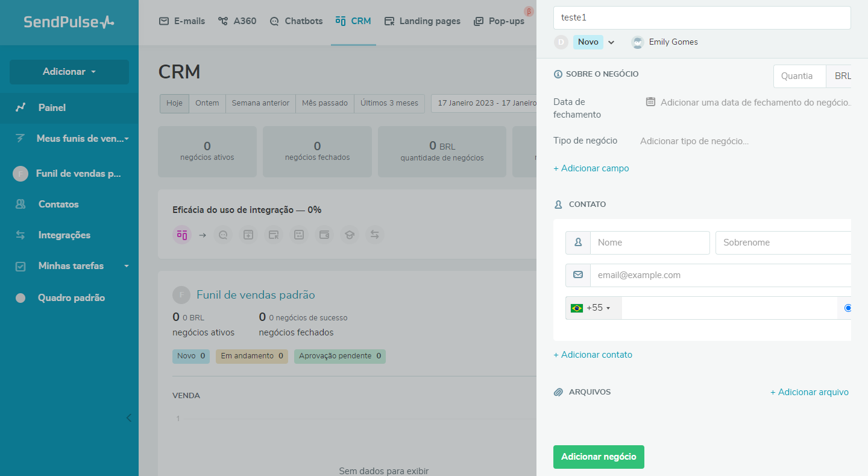Click the graduation cap courses icon
Image resolution: width=868 pixels, height=476 pixels.
pyautogui.click(x=349, y=235)
